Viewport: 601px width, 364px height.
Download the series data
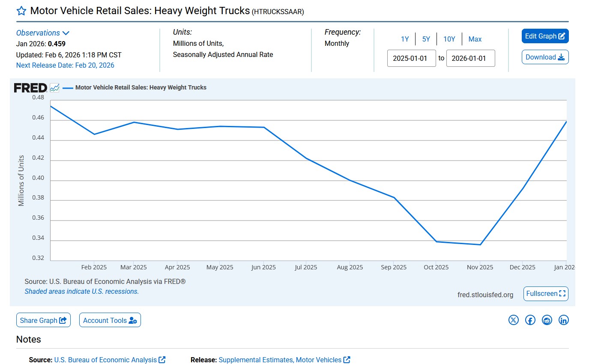click(x=545, y=57)
